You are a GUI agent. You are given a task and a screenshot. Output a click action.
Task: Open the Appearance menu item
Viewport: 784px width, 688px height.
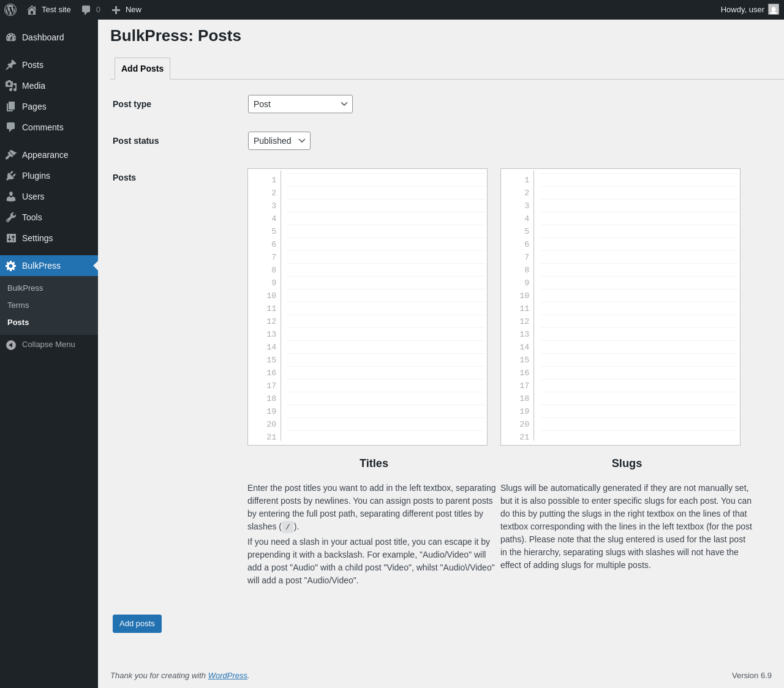(49, 155)
